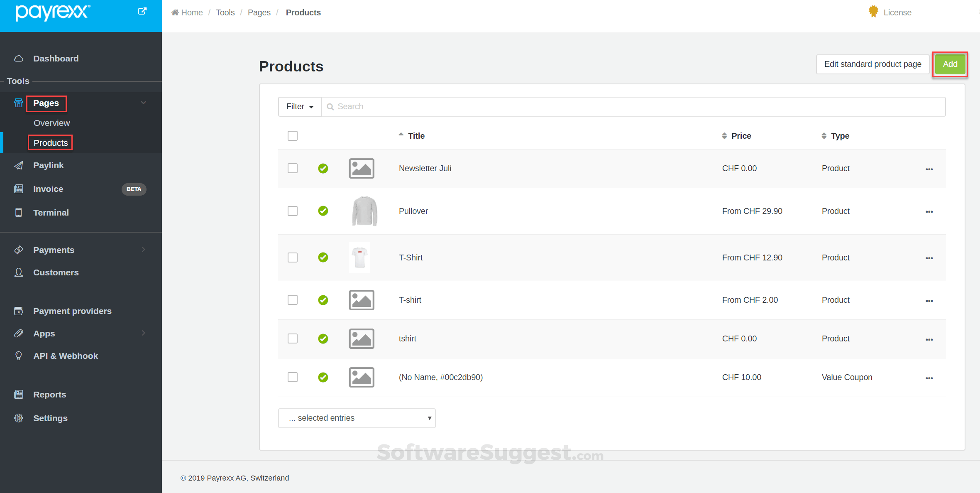Open the Overview submenu item

click(x=51, y=123)
